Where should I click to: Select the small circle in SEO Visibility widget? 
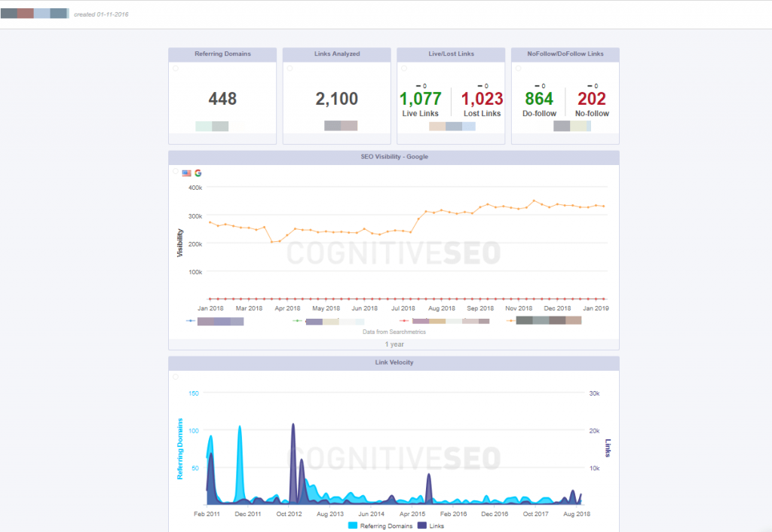coord(176,171)
